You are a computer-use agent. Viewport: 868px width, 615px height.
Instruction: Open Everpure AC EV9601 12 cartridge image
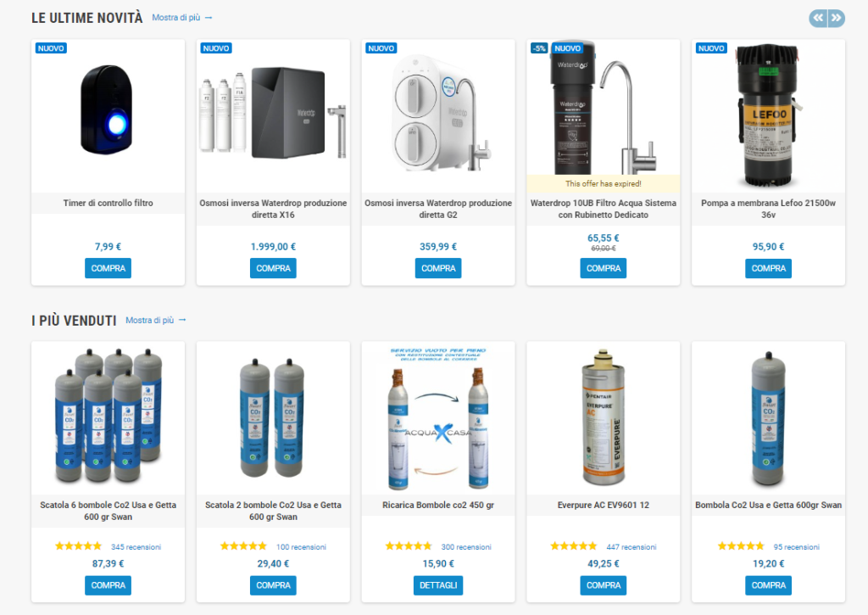(604, 417)
